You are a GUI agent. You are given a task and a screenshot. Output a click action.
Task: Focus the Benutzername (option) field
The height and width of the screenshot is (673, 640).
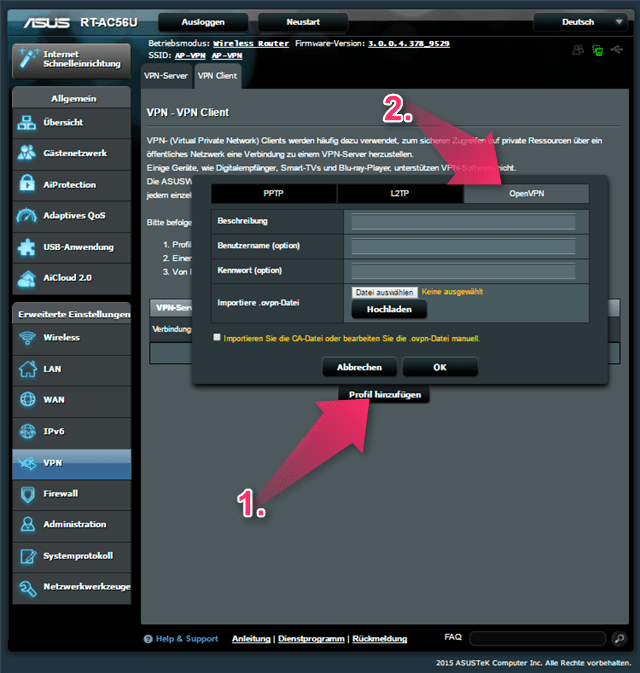pos(463,246)
